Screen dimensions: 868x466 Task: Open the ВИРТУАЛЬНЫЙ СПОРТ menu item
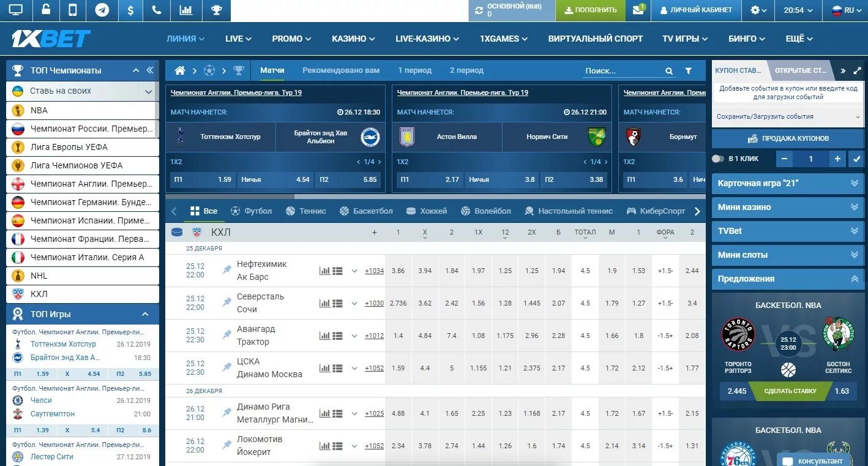[596, 39]
